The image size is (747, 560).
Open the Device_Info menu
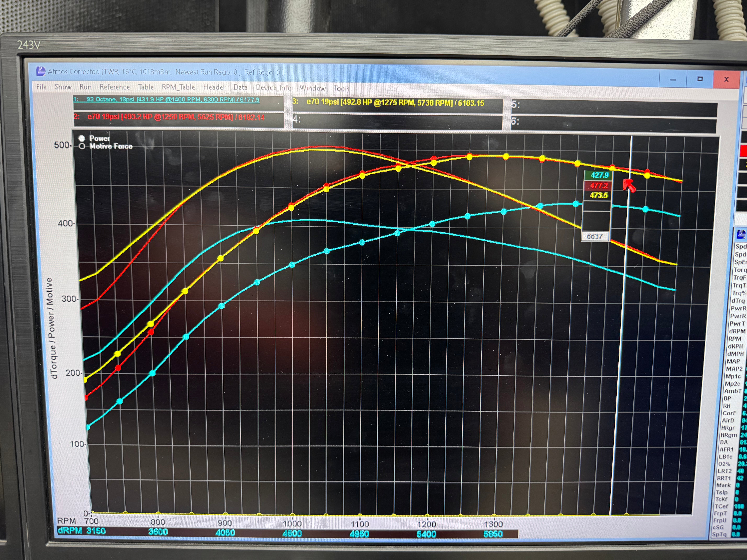[x=274, y=88]
